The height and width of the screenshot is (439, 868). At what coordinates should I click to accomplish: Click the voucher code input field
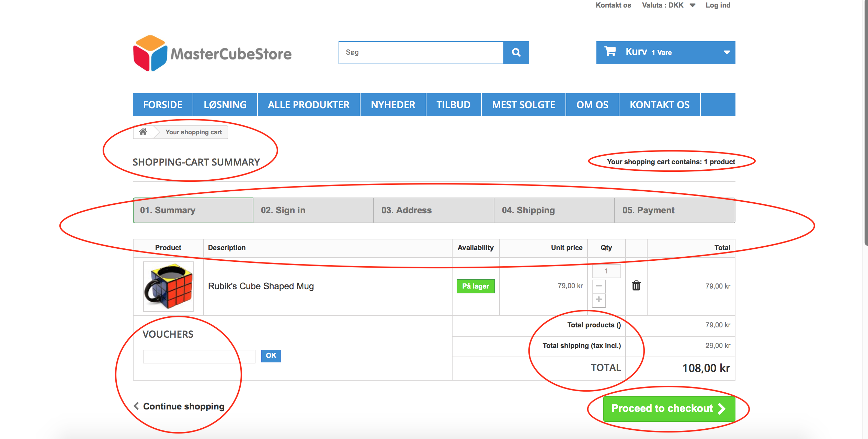(199, 356)
